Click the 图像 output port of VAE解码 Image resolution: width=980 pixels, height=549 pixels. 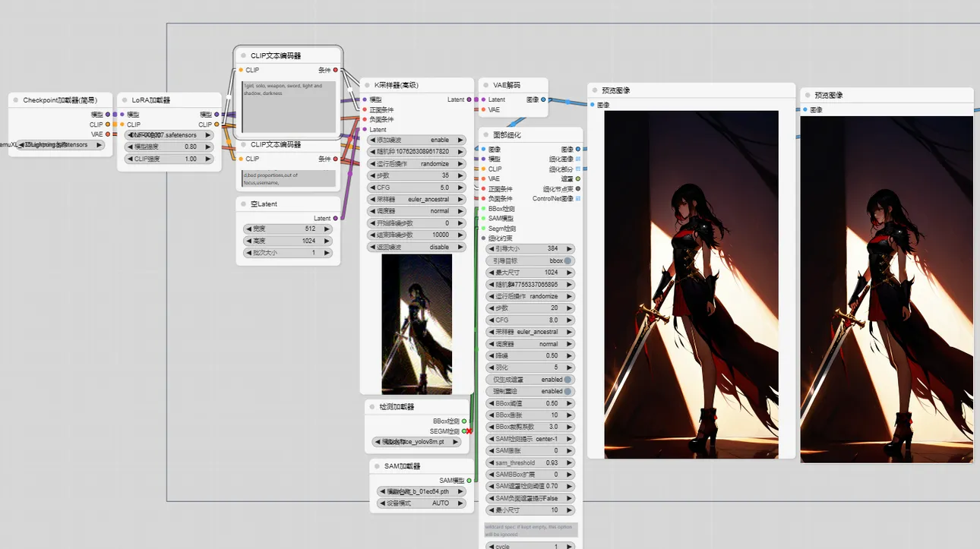click(543, 99)
